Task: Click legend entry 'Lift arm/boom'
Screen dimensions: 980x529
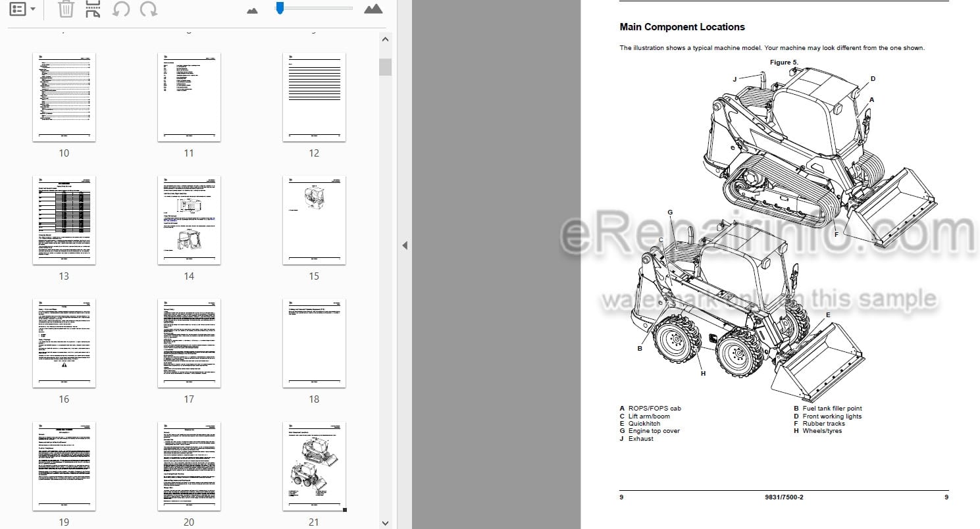Action: point(649,416)
